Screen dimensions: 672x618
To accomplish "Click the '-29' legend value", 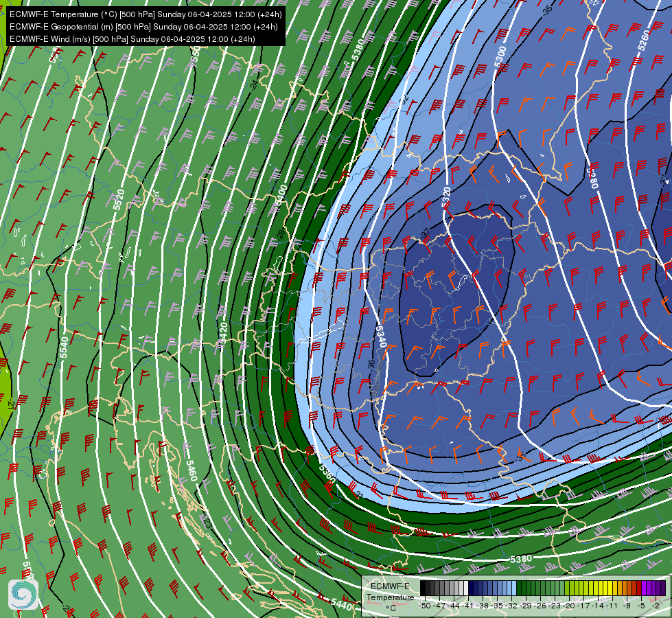I will (x=525, y=606).
